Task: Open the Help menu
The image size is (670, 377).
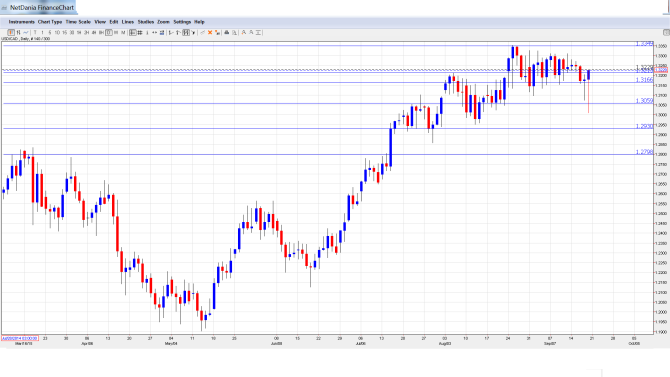Action: pos(199,22)
